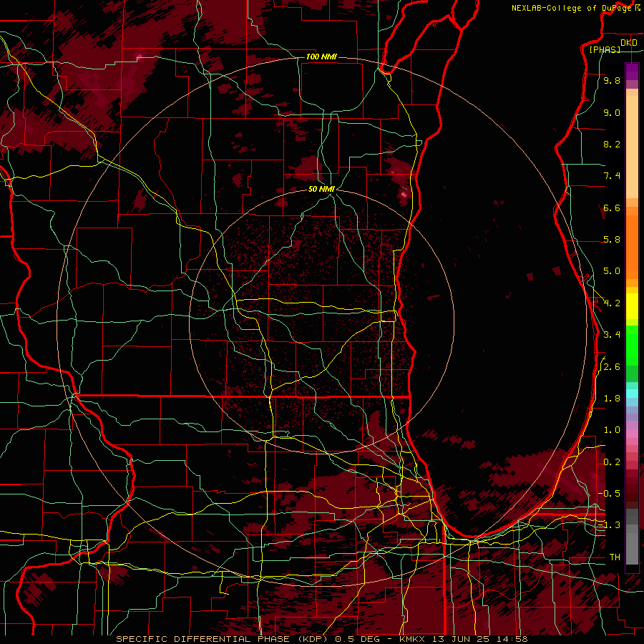Select the TH threshold label
This screenshot has width=644, height=644.
(x=615, y=557)
